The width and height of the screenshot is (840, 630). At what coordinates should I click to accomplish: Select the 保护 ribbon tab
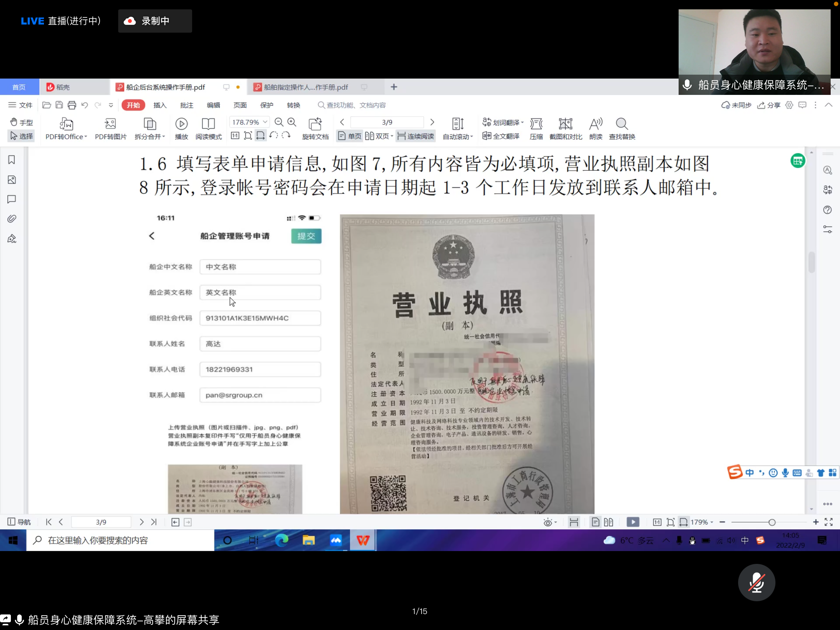click(267, 105)
